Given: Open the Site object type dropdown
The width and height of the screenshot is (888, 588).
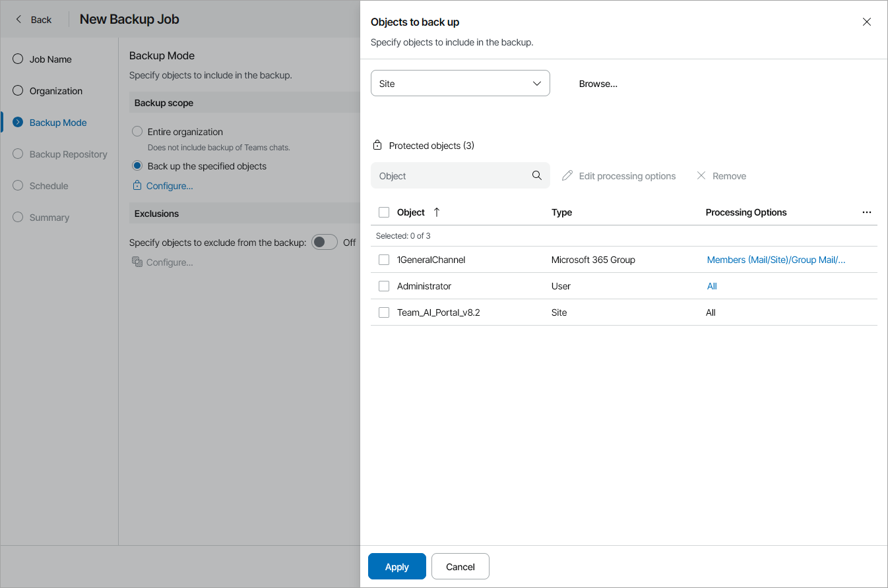Looking at the screenshot, I should [460, 84].
